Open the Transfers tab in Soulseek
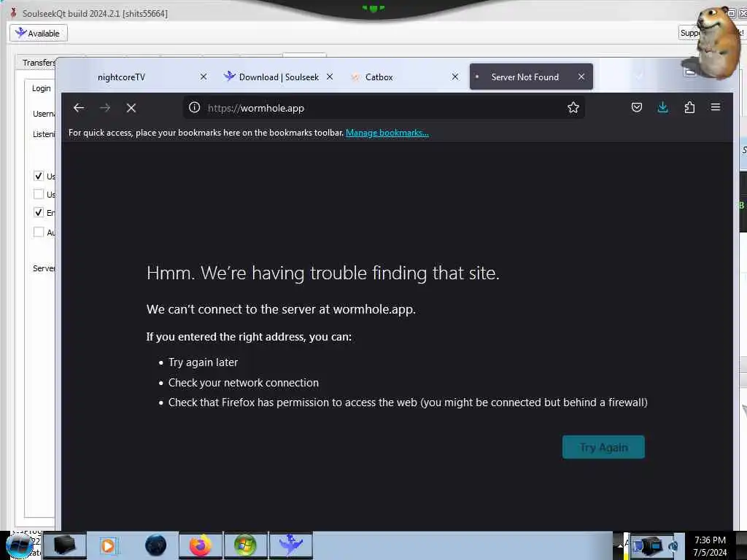747x560 pixels. 39,63
